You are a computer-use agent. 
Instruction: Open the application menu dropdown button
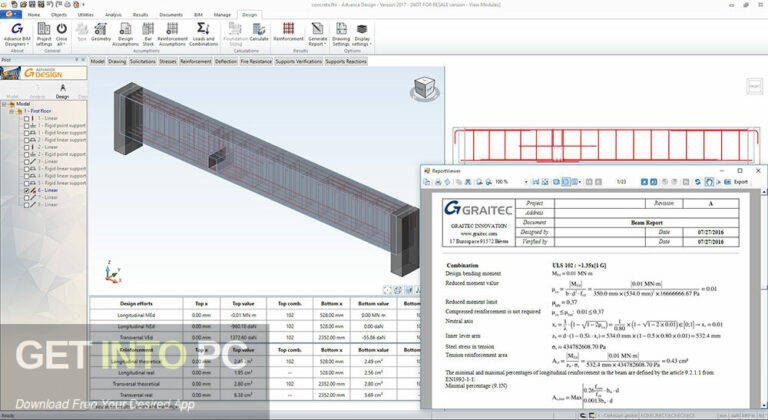tap(9, 15)
